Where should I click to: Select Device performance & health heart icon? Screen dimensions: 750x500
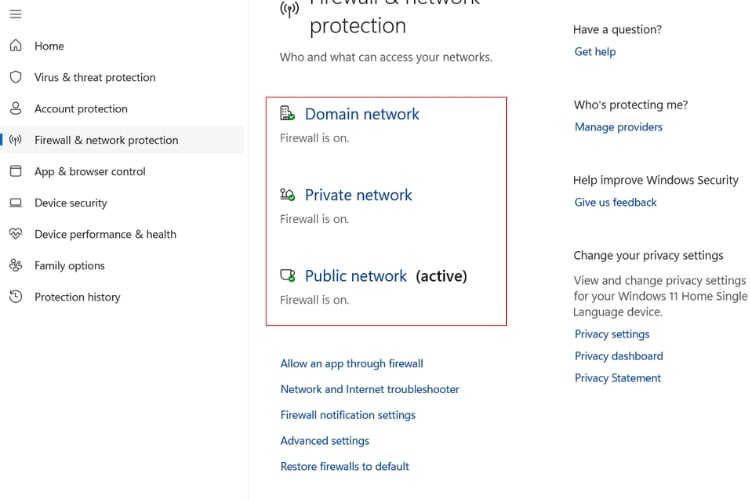click(15, 234)
